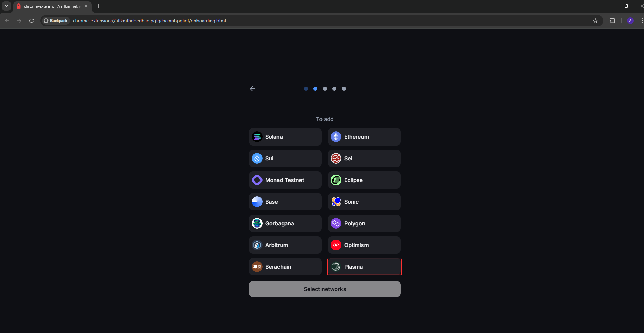The height and width of the screenshot is (333, 644).
Task: Click the Polygon purple logo icon
Action: pos(336,223)
